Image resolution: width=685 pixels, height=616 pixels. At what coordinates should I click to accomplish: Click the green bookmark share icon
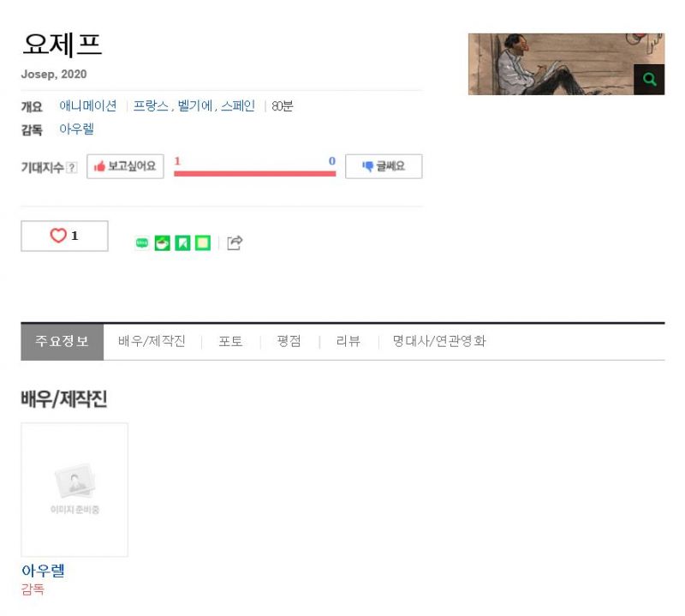(182, 243)
